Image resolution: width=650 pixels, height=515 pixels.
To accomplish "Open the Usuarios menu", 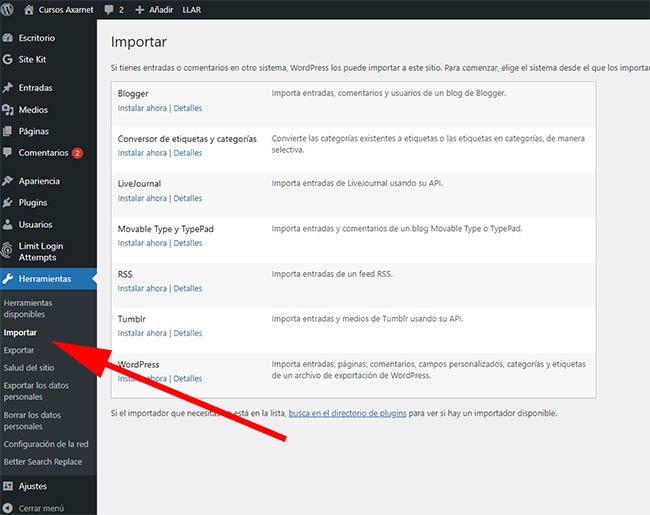I will click(35, 225).
